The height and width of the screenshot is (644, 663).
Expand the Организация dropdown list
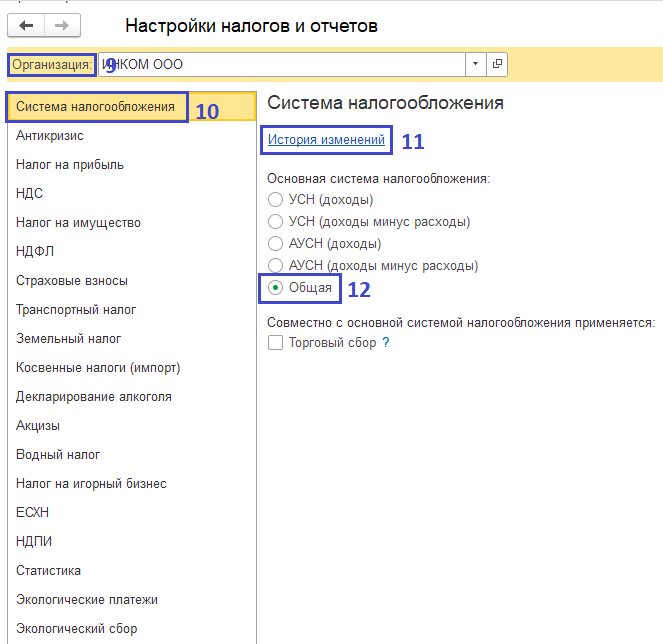(475, 65)
